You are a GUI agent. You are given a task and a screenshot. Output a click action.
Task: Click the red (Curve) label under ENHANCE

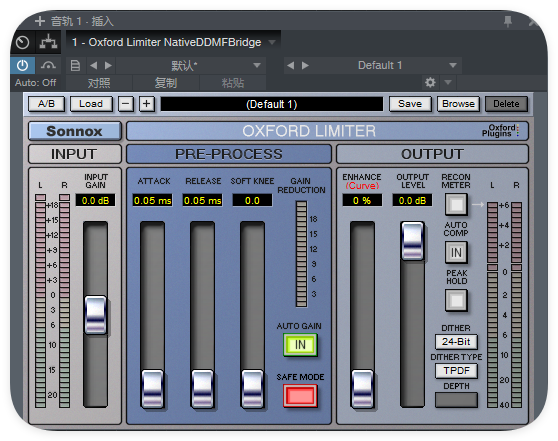click(x=362, y=186)
